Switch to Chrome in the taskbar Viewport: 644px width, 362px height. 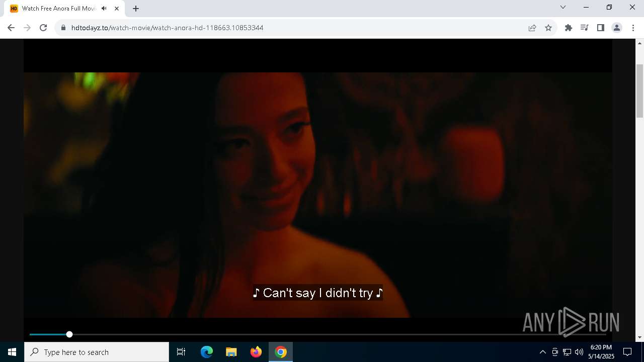point(281,352)
